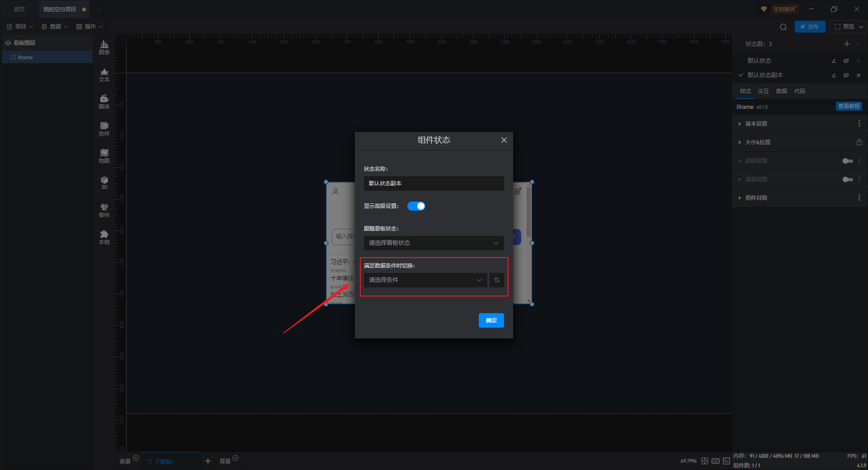The width and height of the screenshot is (868, 470).
Task: Open the 图表 charts component panel
Action: 104,47
